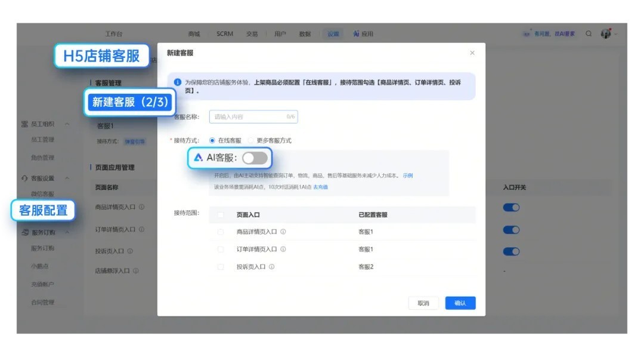Switch to the 用户 menu

point(280,33)
